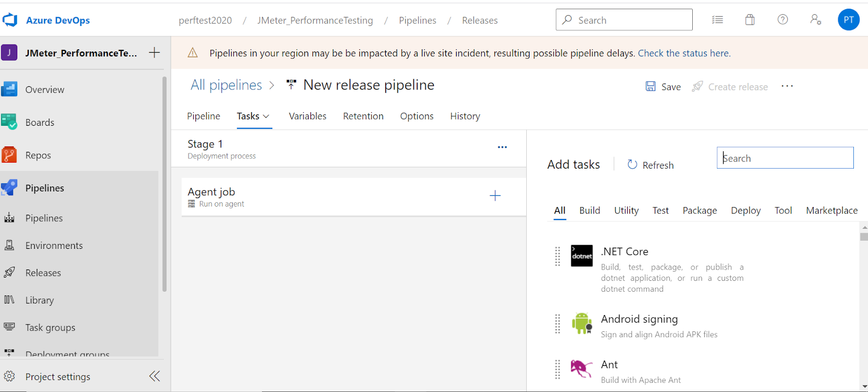Click the .NET Core dotnet icon
868x392 pixels.
tap(582, 256)
